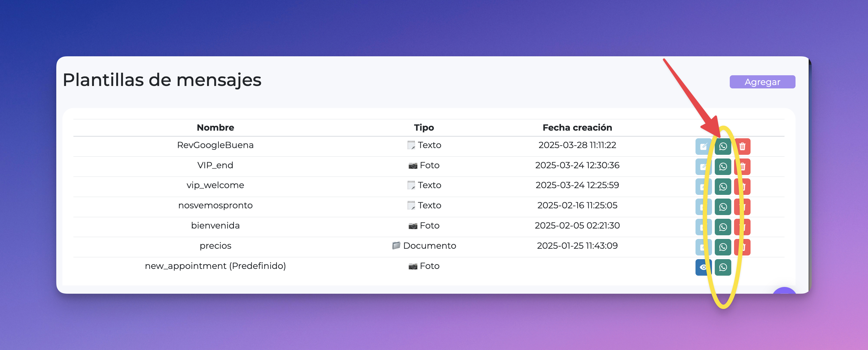Send new_appointment via WhatsApp icon

pyautogui.click(x=723, y=267)
